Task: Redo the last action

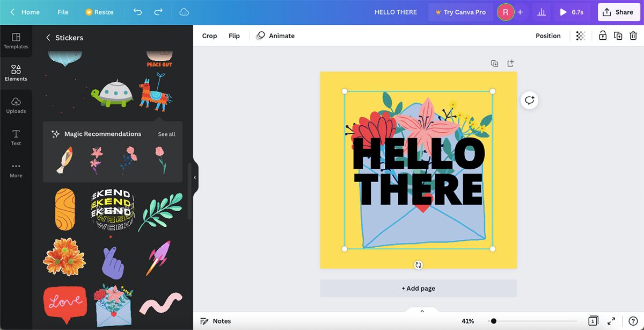Action: click(158, 12)
